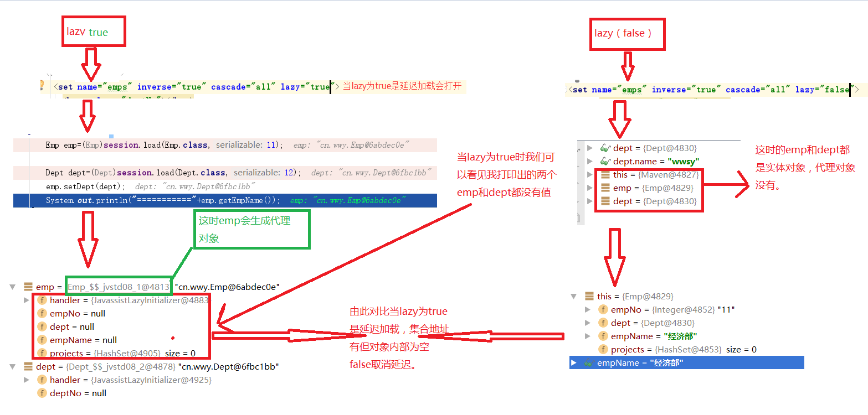This screenshot has width=868, height=415.
Task: Click the variable icon of emp = {Emp@4829}
Action: point(605,188)
